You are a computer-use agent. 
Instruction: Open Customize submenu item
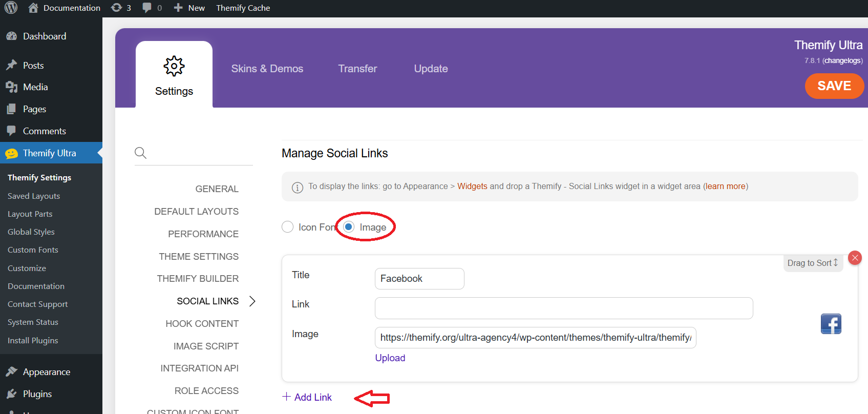click(27, 268)
